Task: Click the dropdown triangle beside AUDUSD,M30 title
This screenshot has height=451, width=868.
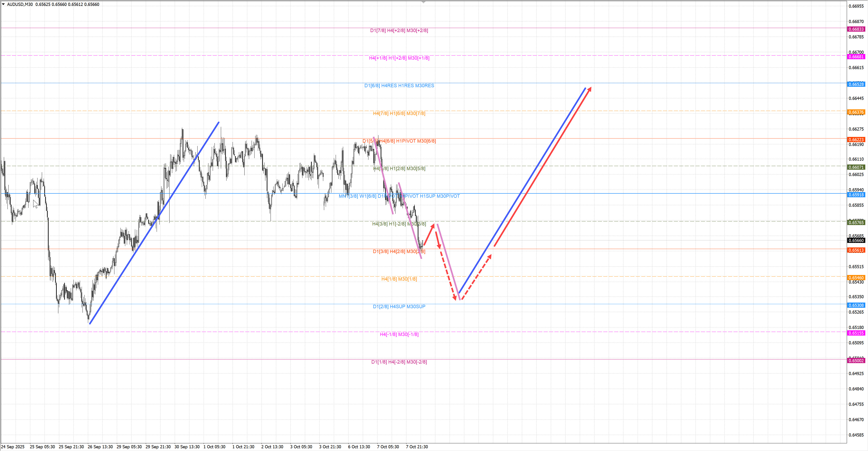Action: click(3, 4)
